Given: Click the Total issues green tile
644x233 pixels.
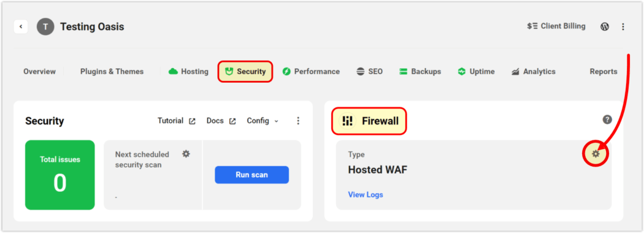Looking at the screenshot, I should [60, 175].
